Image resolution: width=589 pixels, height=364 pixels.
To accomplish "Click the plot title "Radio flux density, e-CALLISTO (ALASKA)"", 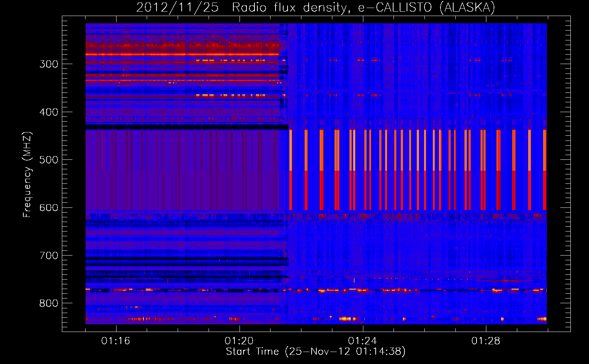I will (x=363, y=8).
